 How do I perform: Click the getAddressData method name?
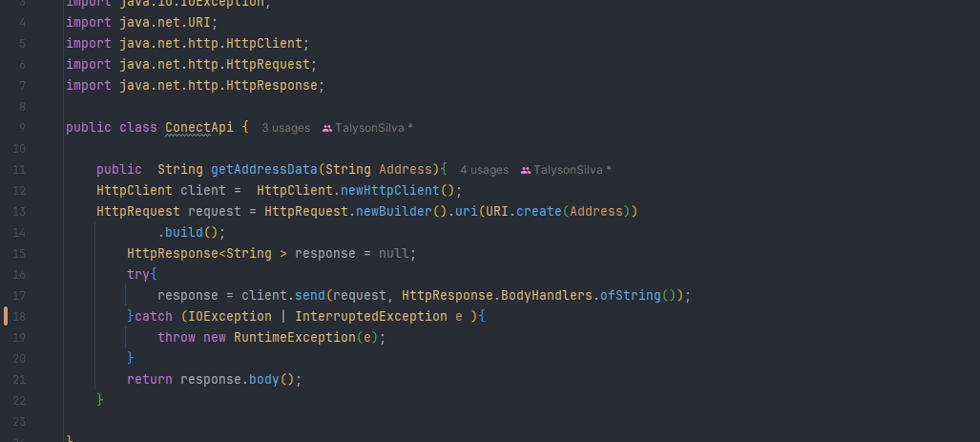(264, 169)
